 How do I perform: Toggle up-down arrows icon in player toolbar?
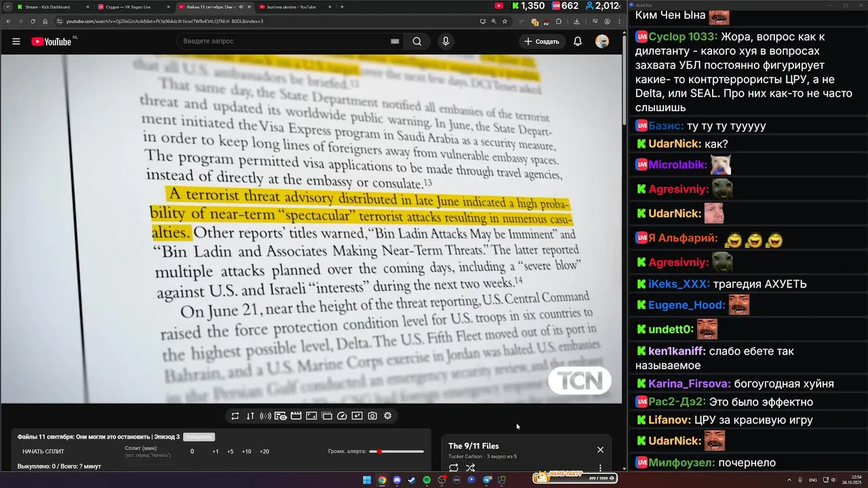pos(250,416)
